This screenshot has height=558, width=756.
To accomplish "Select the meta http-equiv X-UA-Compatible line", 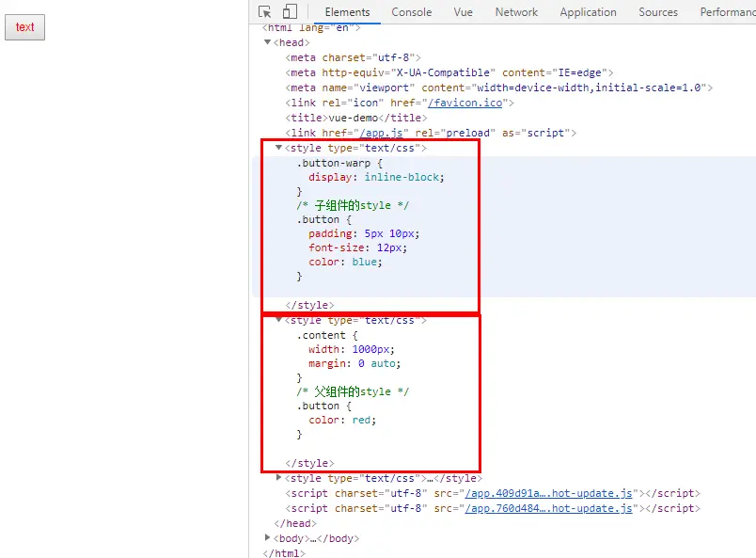I will tap(449, 72).
